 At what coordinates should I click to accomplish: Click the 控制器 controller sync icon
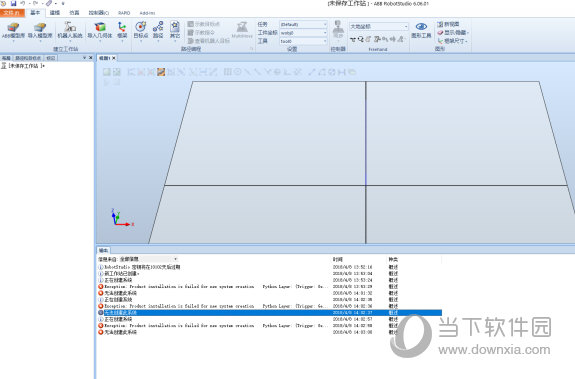click(338, 30)
